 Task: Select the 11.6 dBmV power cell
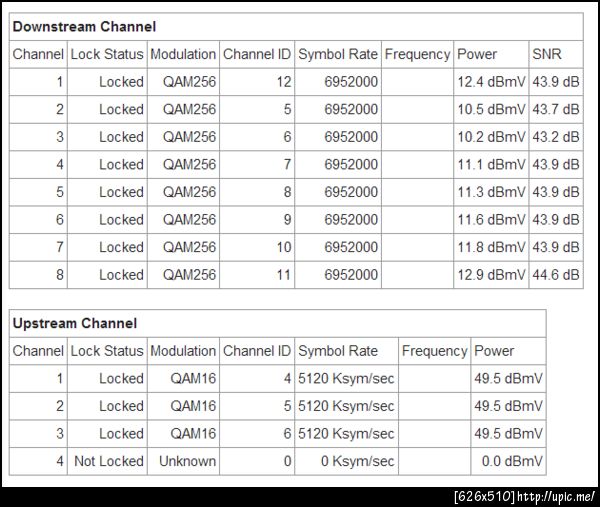click(x=491, y=219)
